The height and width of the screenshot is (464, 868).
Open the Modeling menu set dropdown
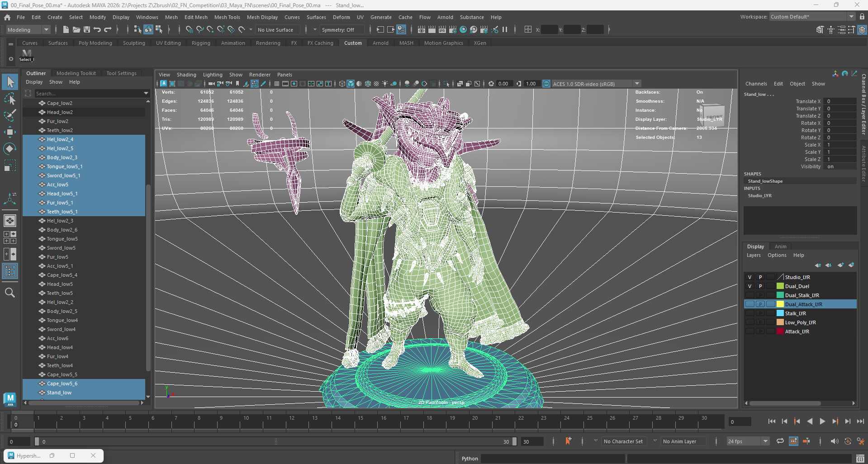[28, 30]
